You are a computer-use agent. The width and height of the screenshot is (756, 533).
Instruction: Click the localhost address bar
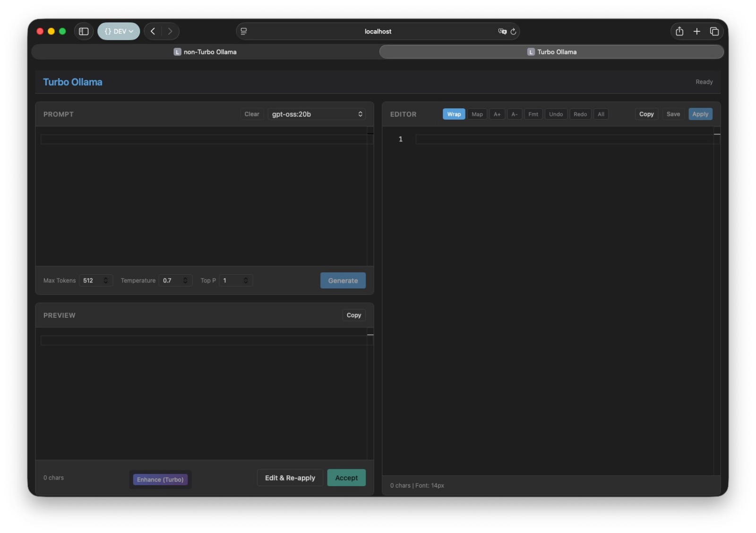coord(378,31)
